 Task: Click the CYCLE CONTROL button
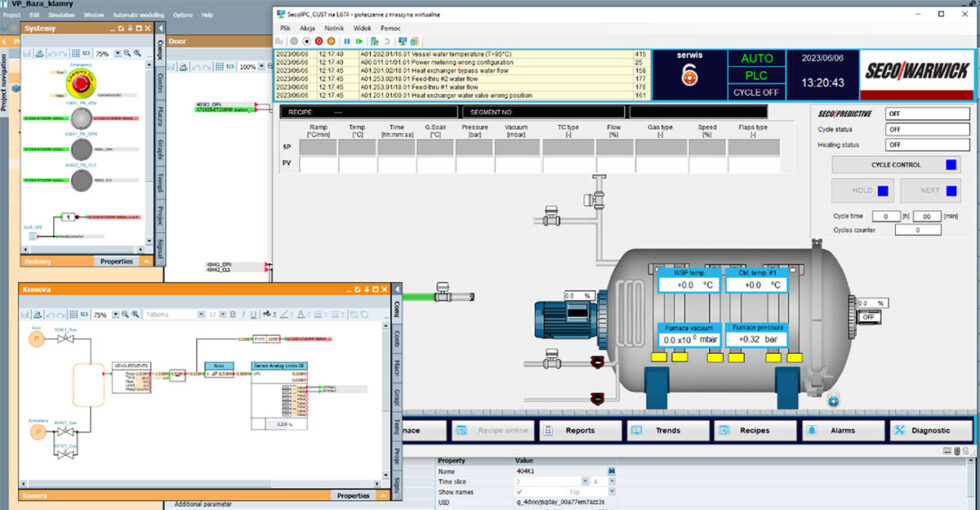point(896,165)
